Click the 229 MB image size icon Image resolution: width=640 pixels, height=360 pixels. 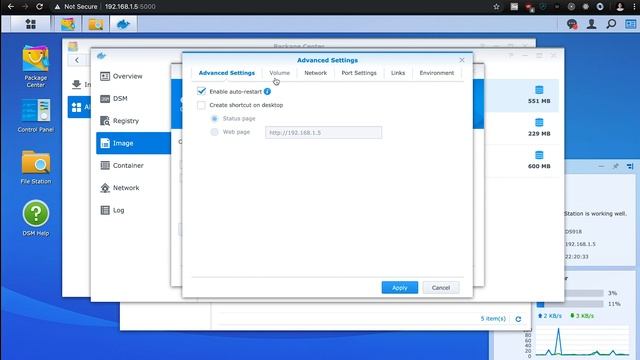[539, 122]
